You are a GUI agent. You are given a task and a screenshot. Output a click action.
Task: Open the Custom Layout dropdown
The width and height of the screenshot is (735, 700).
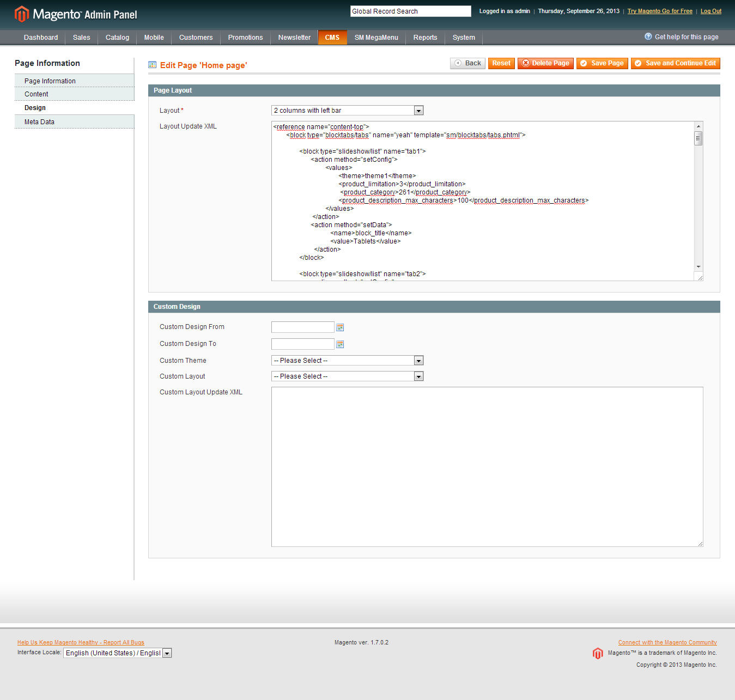tap(348, 376)
